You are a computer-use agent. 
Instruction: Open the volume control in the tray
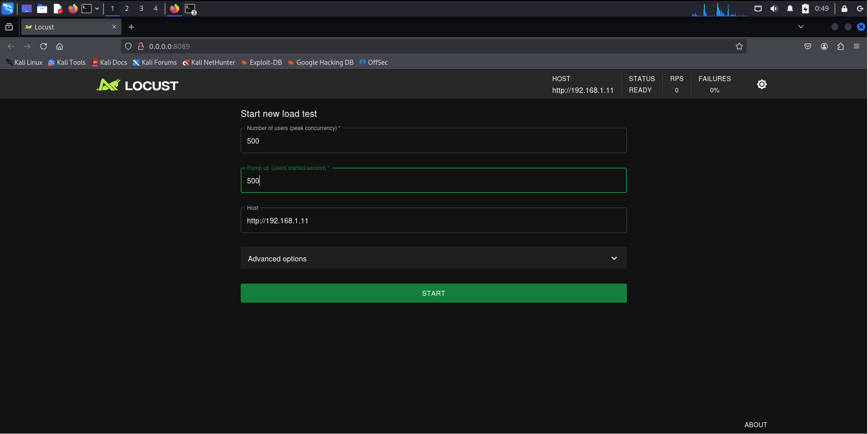tap(774, 9)
